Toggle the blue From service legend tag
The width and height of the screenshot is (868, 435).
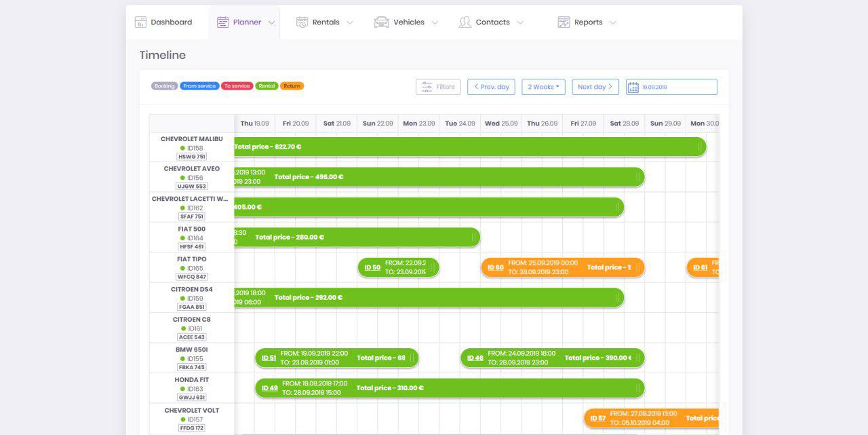pos(199,86)
